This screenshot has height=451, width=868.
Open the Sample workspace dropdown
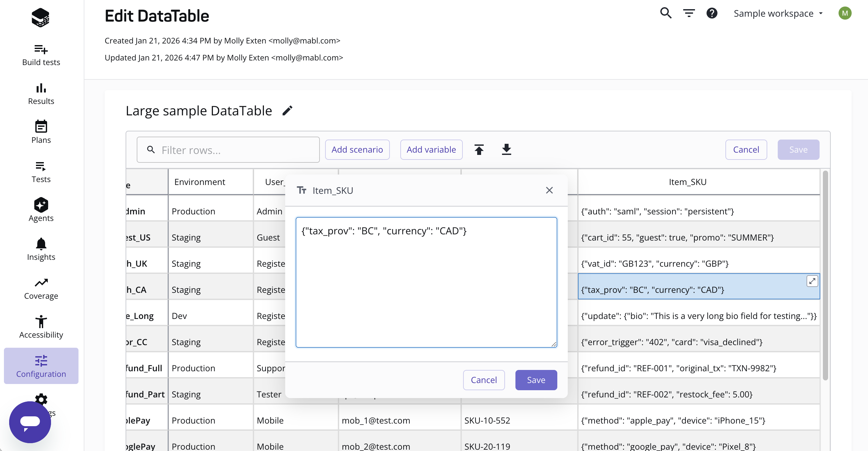click(778, 13)
